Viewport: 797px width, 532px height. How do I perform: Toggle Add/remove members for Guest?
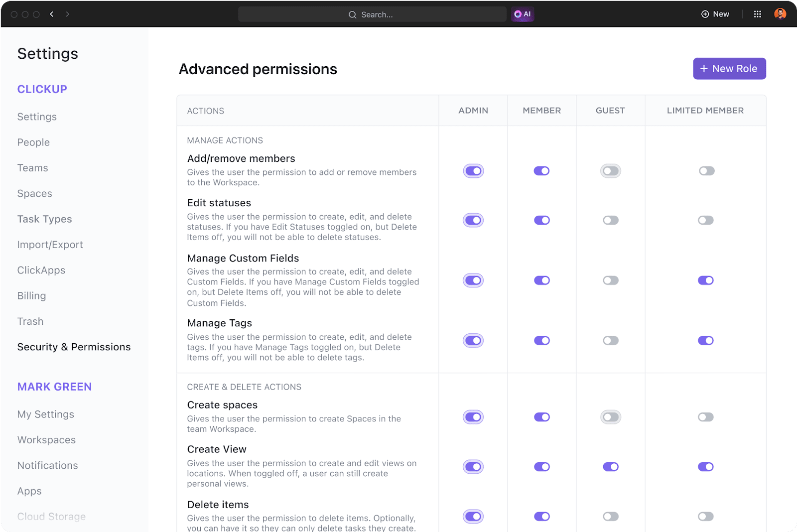click(611, 171)
